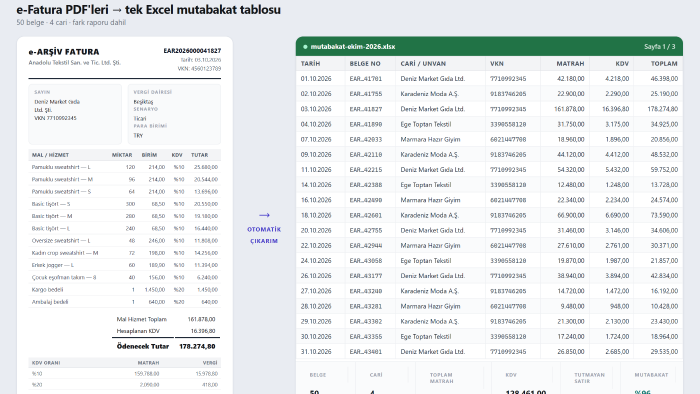This screenshot has height=394, width=700.
Task: Click total cell 178.274,80 in Excel table
Action: (x=662, y=109)
